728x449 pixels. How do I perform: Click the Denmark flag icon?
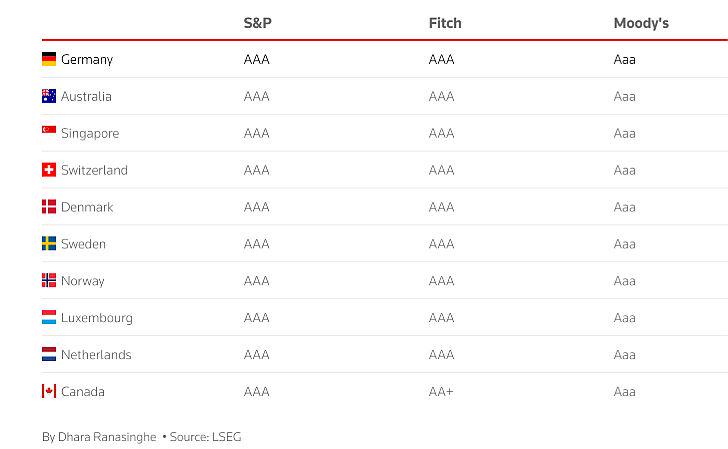(x=49, y=207)
